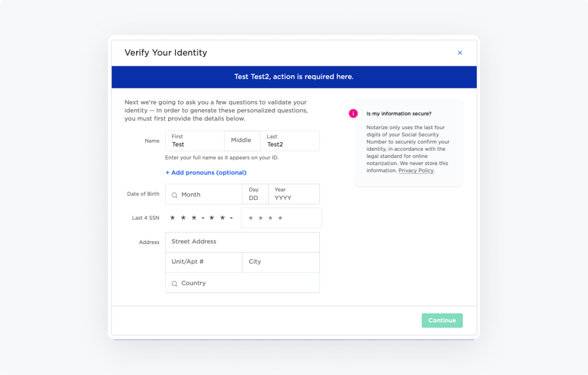Click the Last 4 SSN input
Viewport: 588px width, 375px height.
[x=281, y=218]
